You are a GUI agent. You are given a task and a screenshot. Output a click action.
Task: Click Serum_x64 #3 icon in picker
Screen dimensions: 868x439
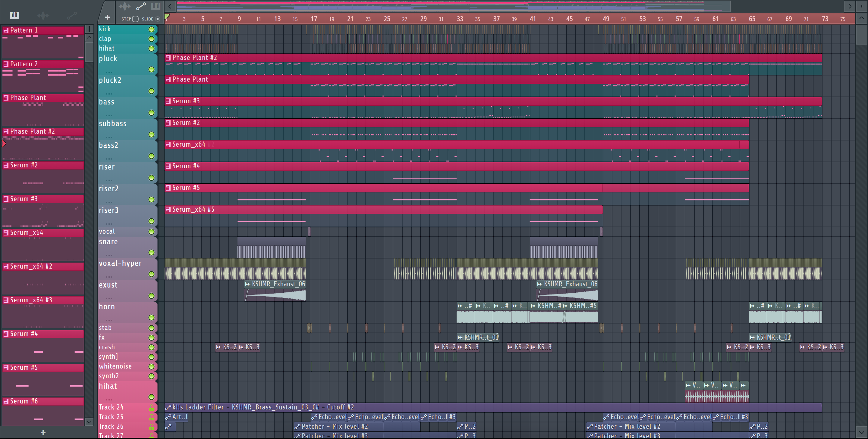pyautogui.click(x=6, y=300)
